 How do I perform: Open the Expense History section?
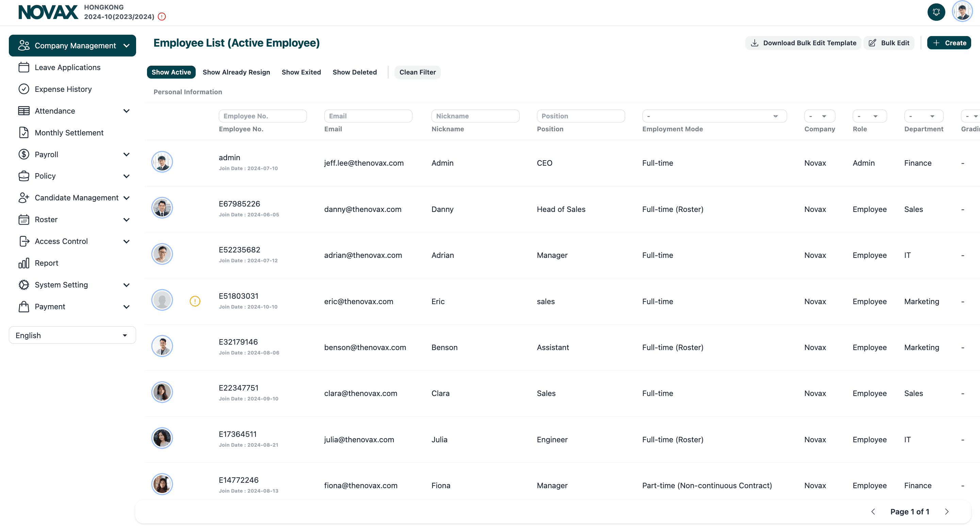click(63, 88)
